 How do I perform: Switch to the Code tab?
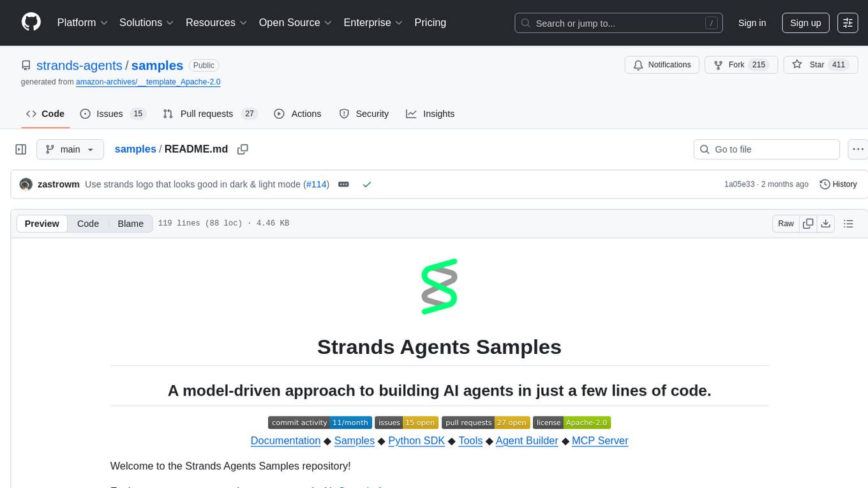point(45,114)
